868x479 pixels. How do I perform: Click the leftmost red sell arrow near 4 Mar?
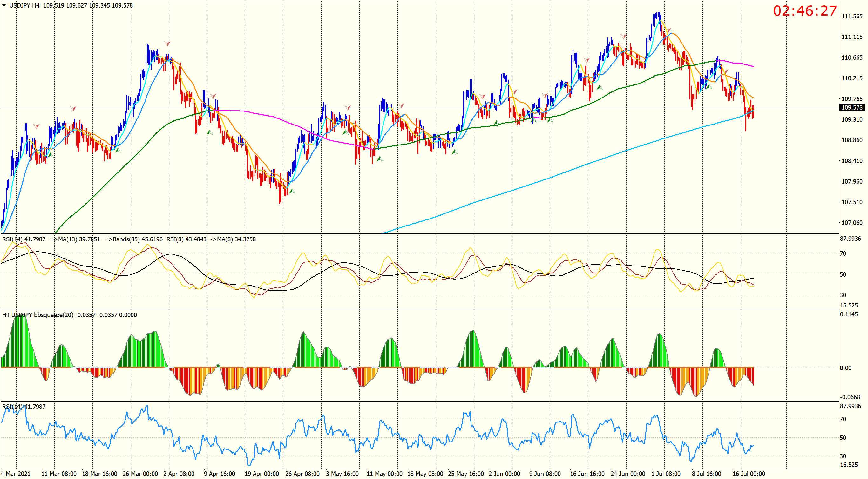37,126
